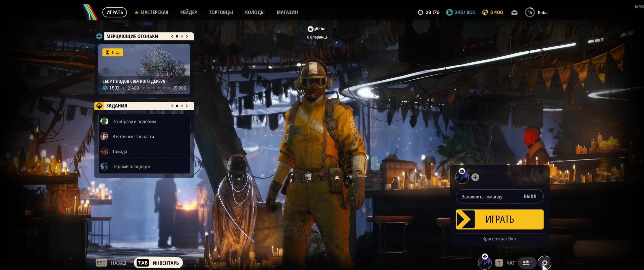The width and height of the screenshot is (644, 270).
Task: Click the coin currency icon beside 28 176
Action: [420, 12]
